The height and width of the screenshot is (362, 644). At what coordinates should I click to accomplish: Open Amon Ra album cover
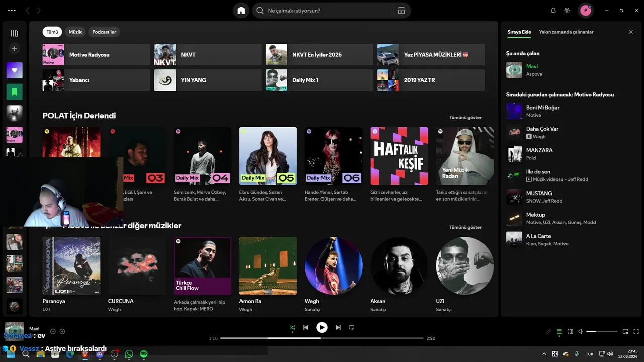pyautogui.click(x=268, y=266)
